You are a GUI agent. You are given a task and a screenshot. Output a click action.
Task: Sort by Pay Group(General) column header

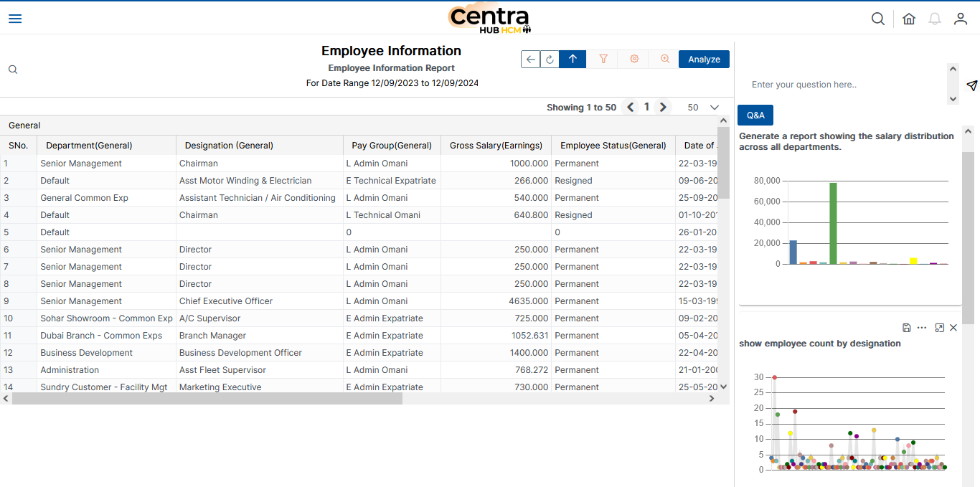pos(392,146)
